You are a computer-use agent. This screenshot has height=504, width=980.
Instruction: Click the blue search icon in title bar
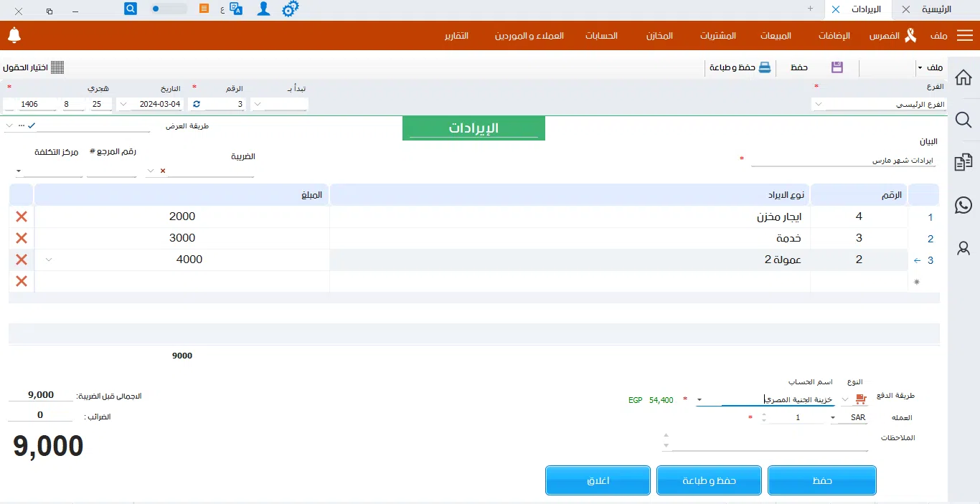click(x=130, y=9)
